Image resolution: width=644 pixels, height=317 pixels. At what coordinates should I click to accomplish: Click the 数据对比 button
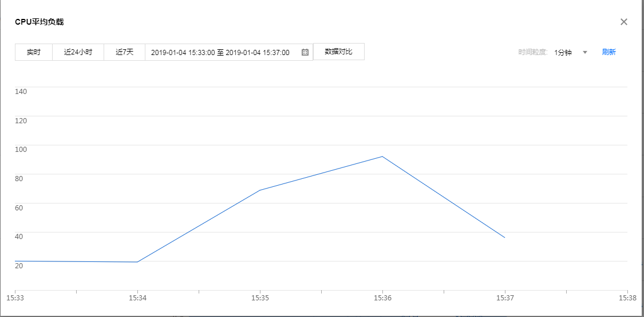pyautogui.click(x=338, y=52)
